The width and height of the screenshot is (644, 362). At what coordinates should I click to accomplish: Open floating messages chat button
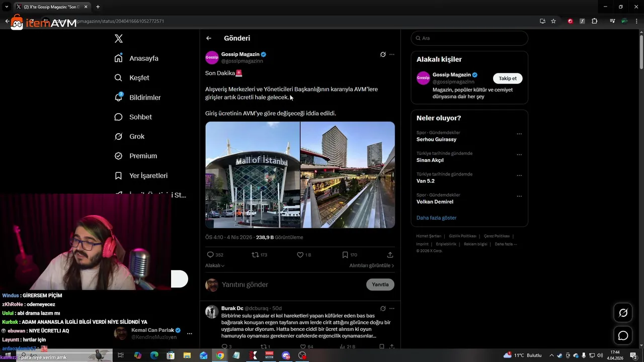pos(623,335)
